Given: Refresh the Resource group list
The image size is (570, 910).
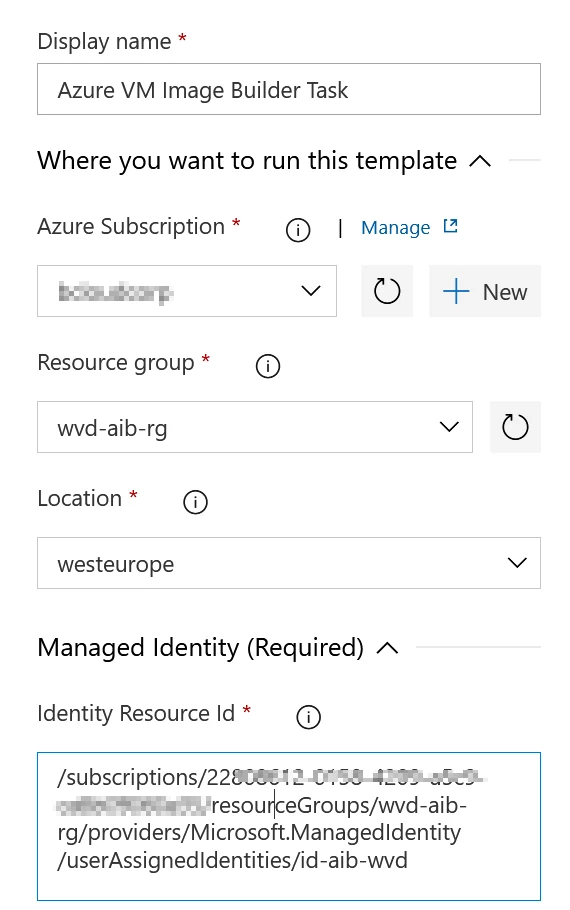Looking at the screenshot, I should 515,427.
